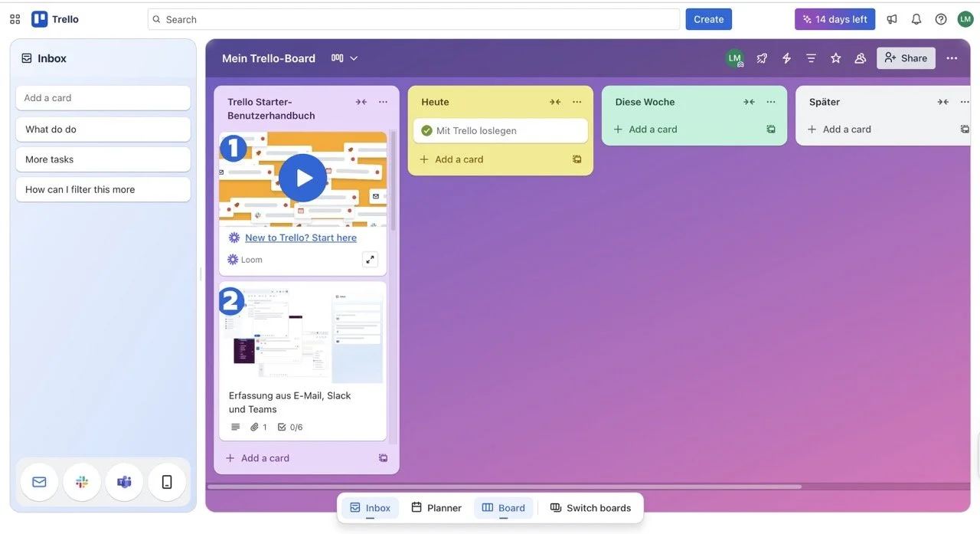The image size is (980, 534).
Task: Star the Mein Trello-Board board
Action: [835, 58]
